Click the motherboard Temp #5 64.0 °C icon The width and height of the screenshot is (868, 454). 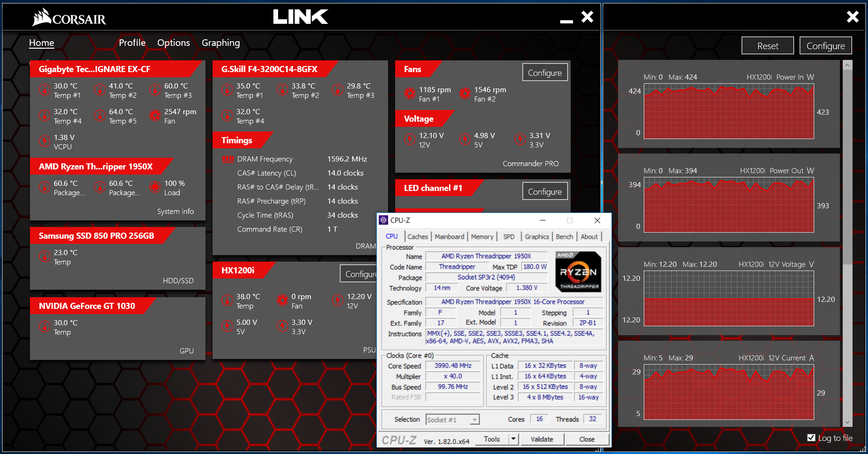(100, 115)
